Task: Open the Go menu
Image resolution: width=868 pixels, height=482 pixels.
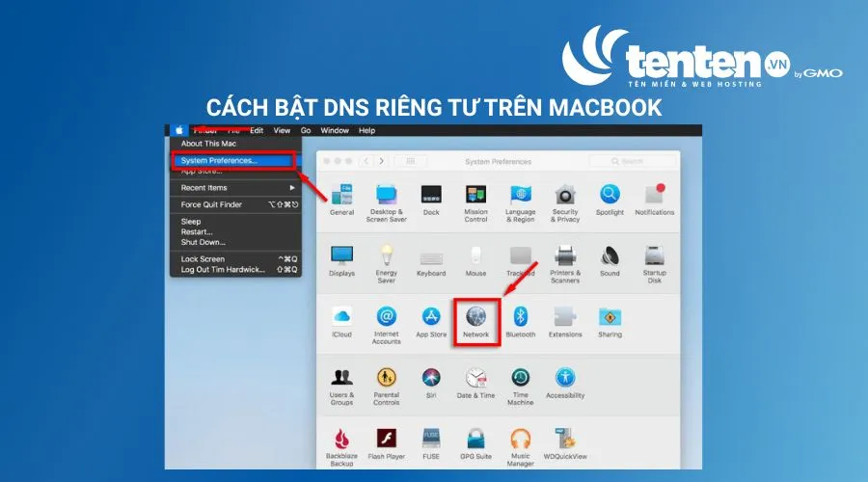Action: coord(306,130)
